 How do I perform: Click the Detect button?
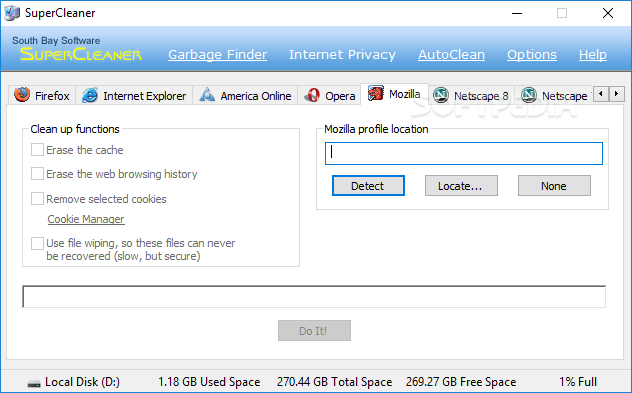click(x=368, y=186)
